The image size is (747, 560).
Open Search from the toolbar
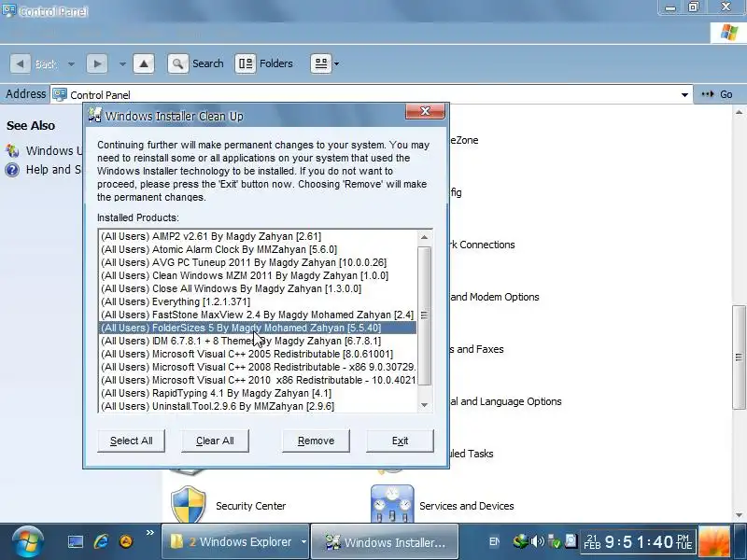(x=196, y=63)
